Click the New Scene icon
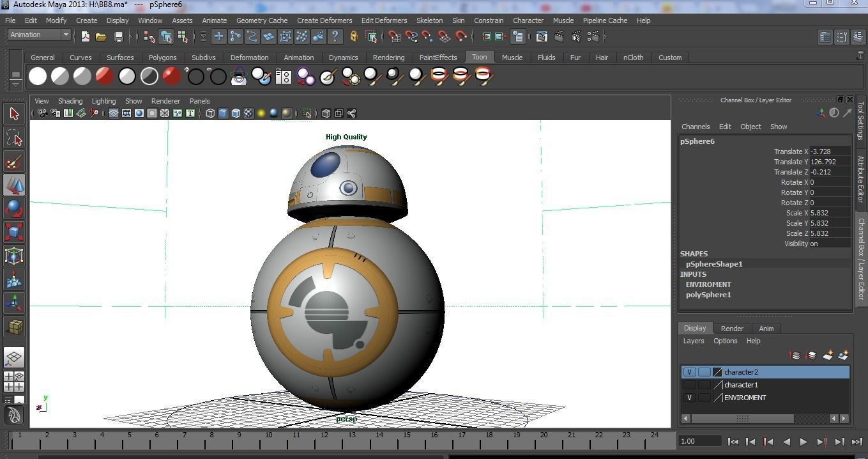This screenshot has width=868, height=459. point(86,36)
